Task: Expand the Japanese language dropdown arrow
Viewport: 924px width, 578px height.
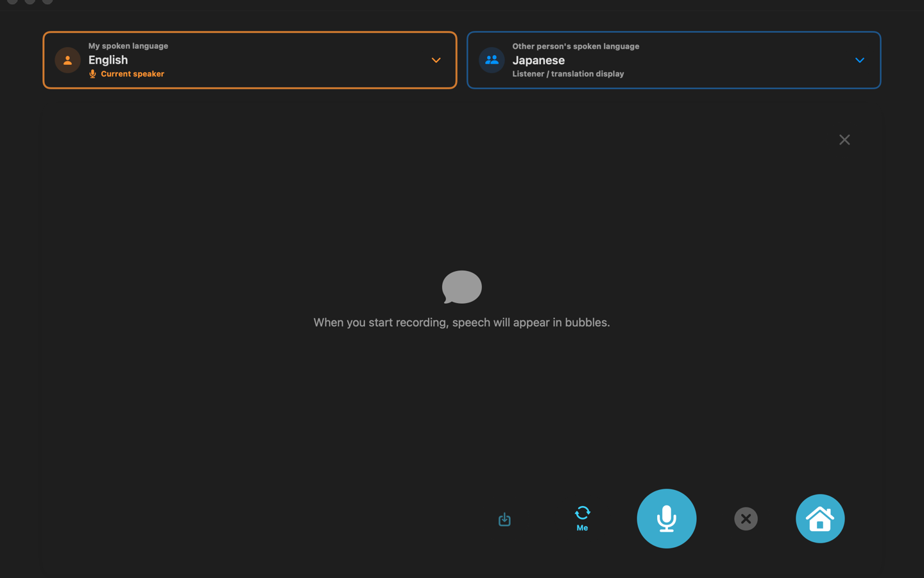Action: [860, 60]
